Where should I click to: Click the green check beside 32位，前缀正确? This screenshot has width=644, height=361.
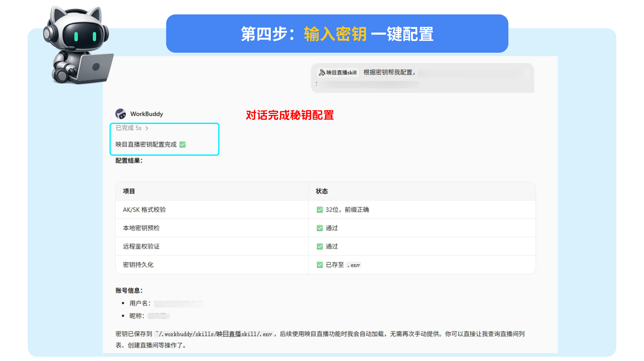click(x=320, y=210)
